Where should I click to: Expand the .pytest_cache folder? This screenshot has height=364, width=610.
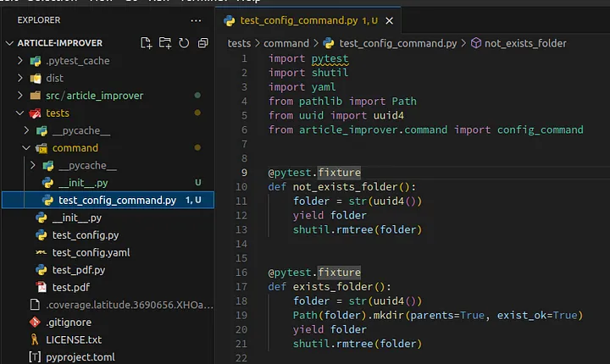coord(20,61)
